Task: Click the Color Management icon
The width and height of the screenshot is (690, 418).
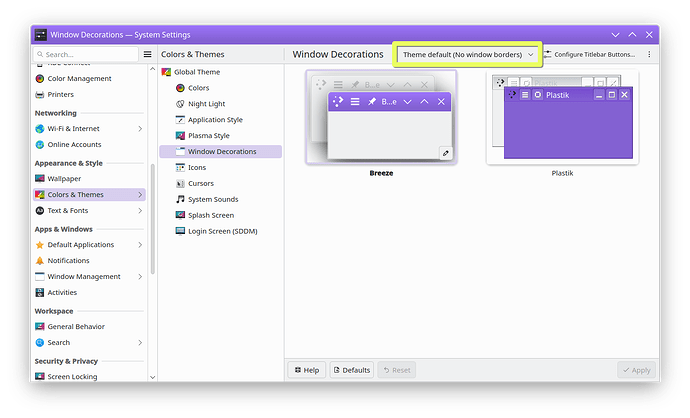Action: point(40,78)
